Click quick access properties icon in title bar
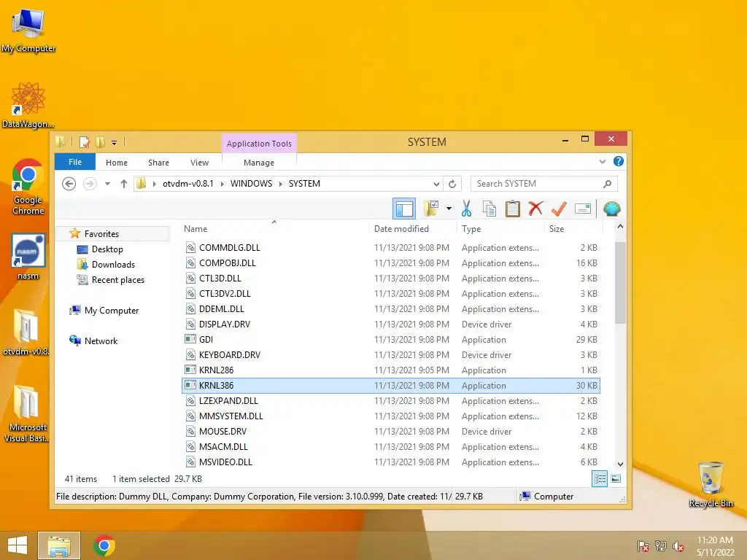 pyautogui.click(x=85, y=142)
